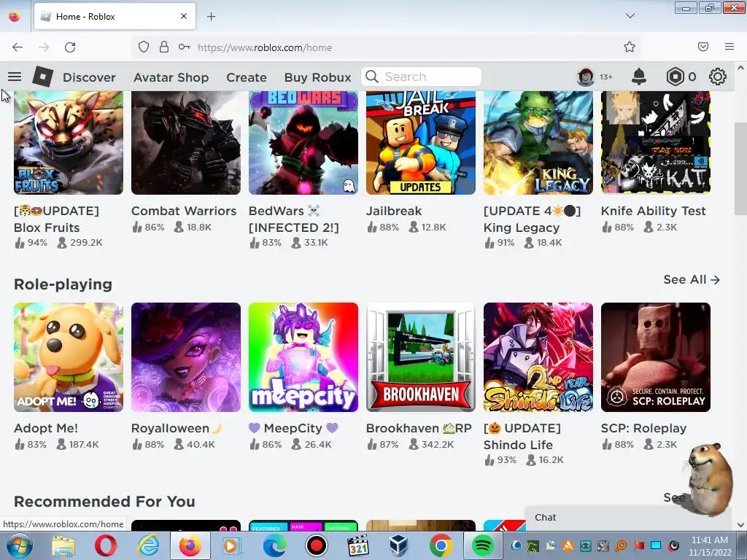The height and width of the screenshot is (560, 747).
Task: Launch Internet Explorer from the taskbar
Action: (x=149, y=545)
